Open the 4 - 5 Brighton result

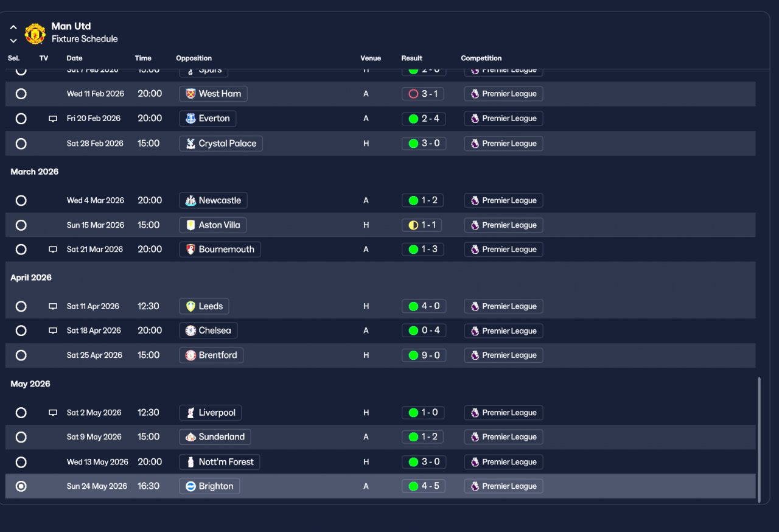coord(424,486)
